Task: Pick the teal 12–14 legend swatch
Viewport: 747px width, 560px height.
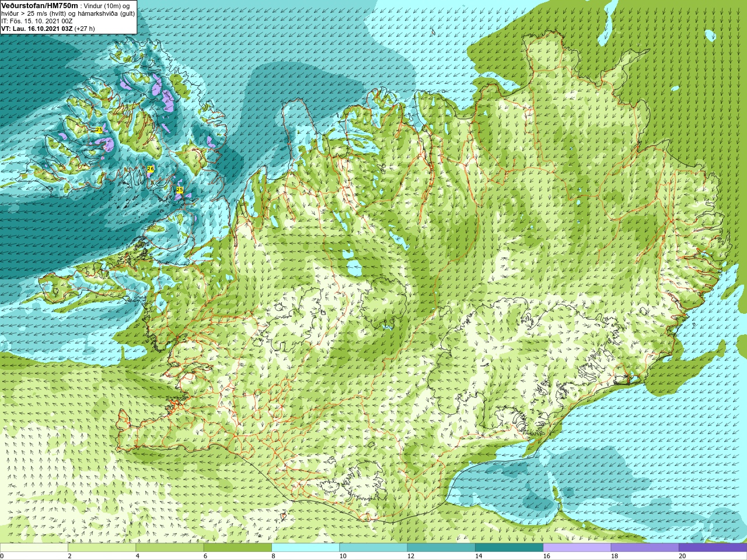Action: pyautogui.click(x=441, y=548)
